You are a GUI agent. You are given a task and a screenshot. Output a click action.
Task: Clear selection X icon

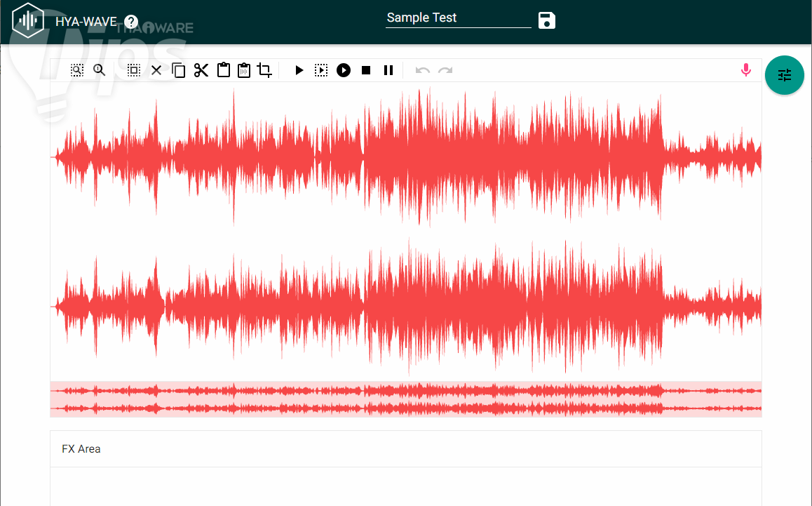pos(156,70)
